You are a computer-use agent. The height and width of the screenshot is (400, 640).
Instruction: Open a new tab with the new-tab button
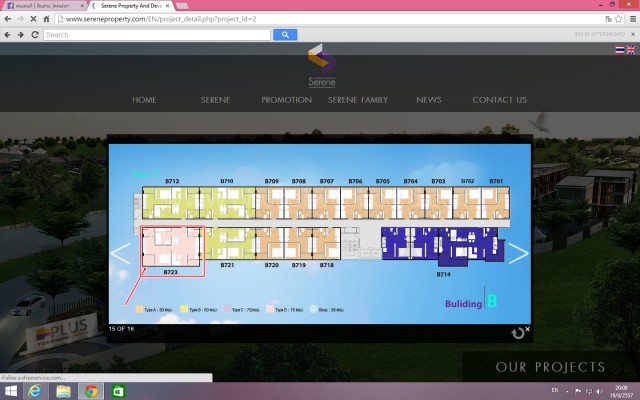182,6
